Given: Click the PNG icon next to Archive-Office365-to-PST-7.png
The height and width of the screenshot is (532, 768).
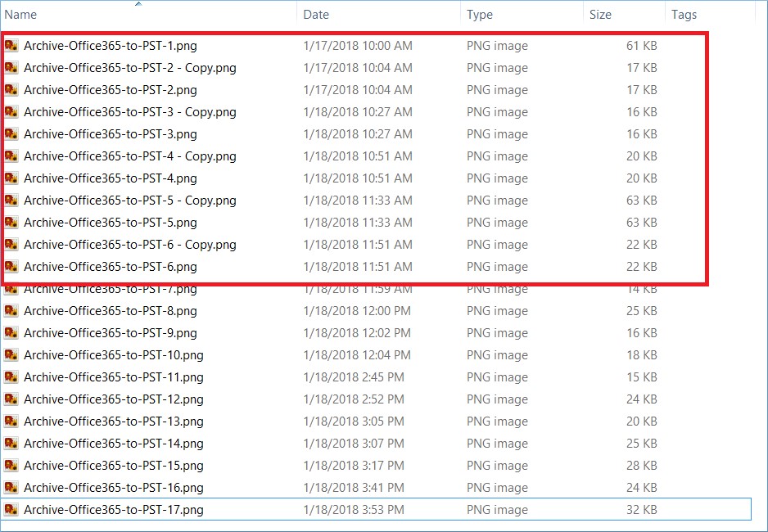Looking at the screenshot, I should click(x=12, y=288).
